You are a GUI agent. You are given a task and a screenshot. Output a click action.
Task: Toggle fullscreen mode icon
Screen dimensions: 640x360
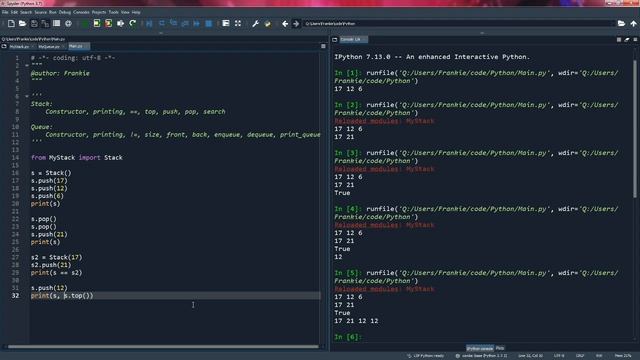(x=238, y=24)
